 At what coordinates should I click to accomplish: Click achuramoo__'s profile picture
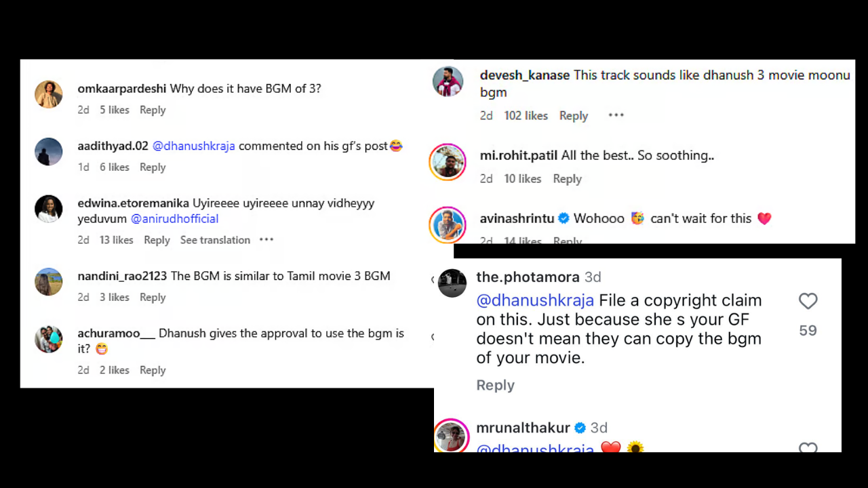tap(48, 339)
